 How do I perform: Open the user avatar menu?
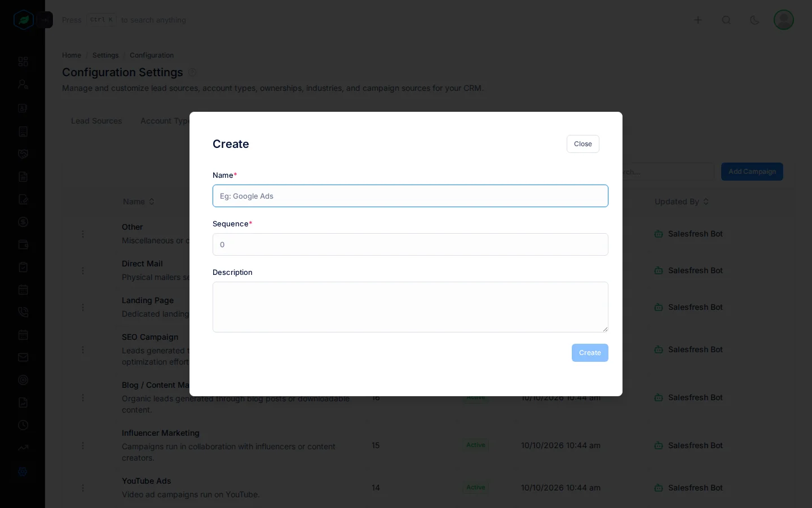784,20
